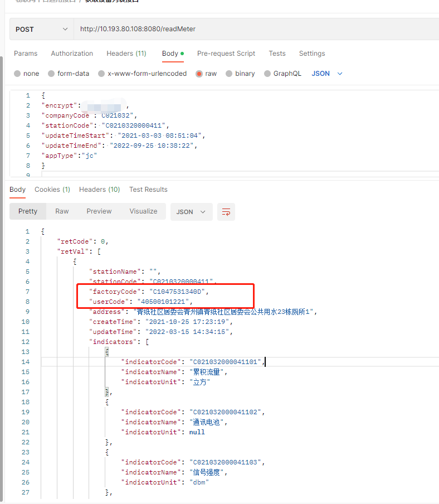Click the updateTimeStart value 2021-03-03 08:51:04
The height and width of the screenshot is (504, 439).
159,135
